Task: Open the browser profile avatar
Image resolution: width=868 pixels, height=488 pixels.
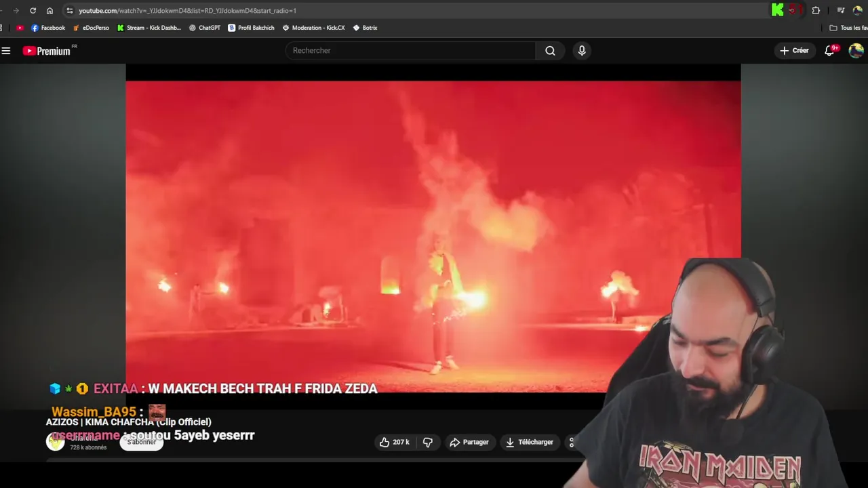Action: click(858, 10)
